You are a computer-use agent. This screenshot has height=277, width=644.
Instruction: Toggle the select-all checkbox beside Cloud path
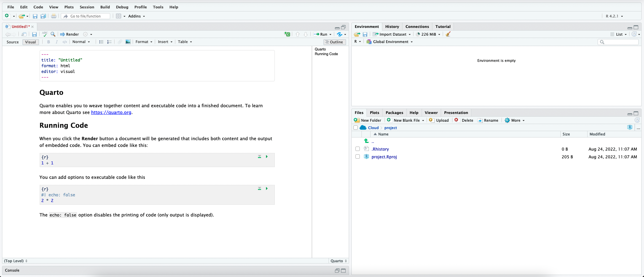click(355, 128)
